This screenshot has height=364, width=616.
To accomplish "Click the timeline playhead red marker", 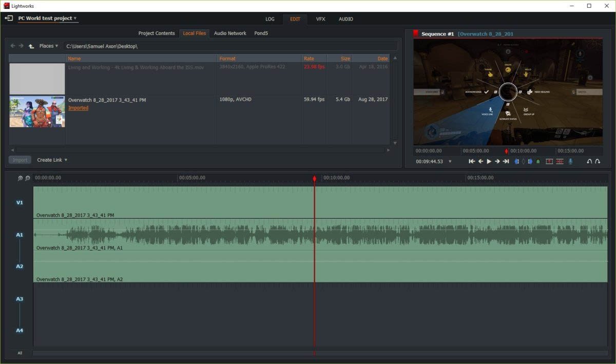I will [315, 178].
